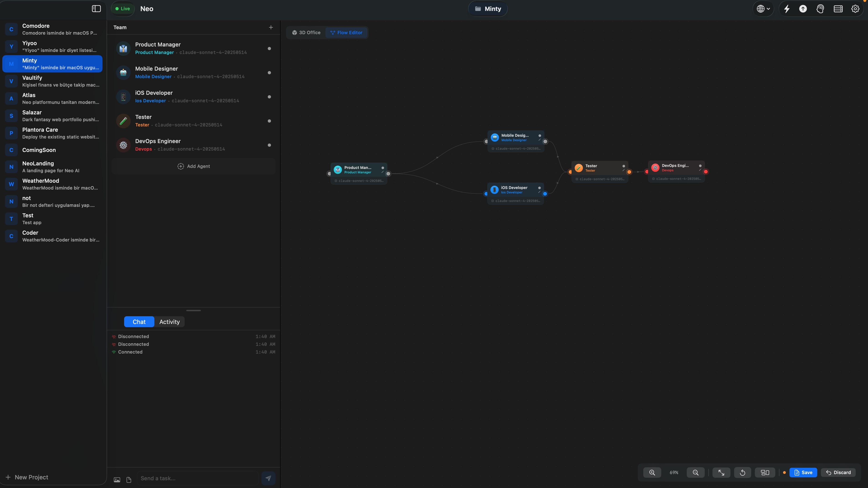Viewport: 868px width, 488px height.
Task: Click the upload arrow circle icon
Action: [x=803, y=9]
